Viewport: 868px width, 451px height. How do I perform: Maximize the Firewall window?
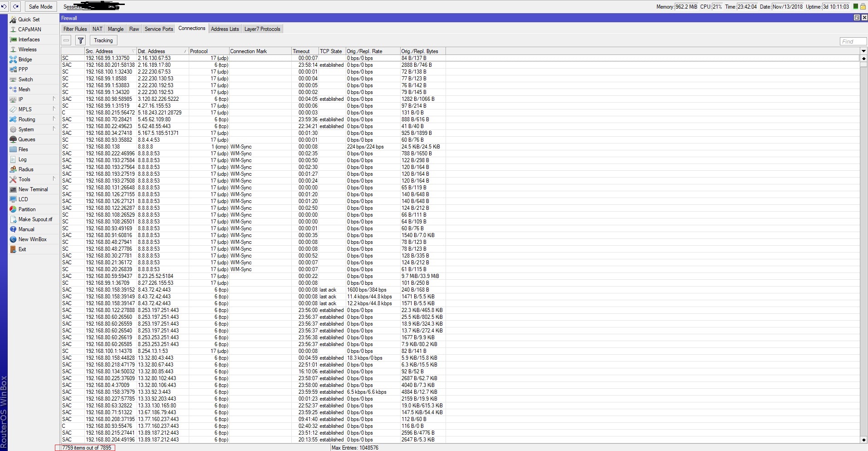coord(857,18)
